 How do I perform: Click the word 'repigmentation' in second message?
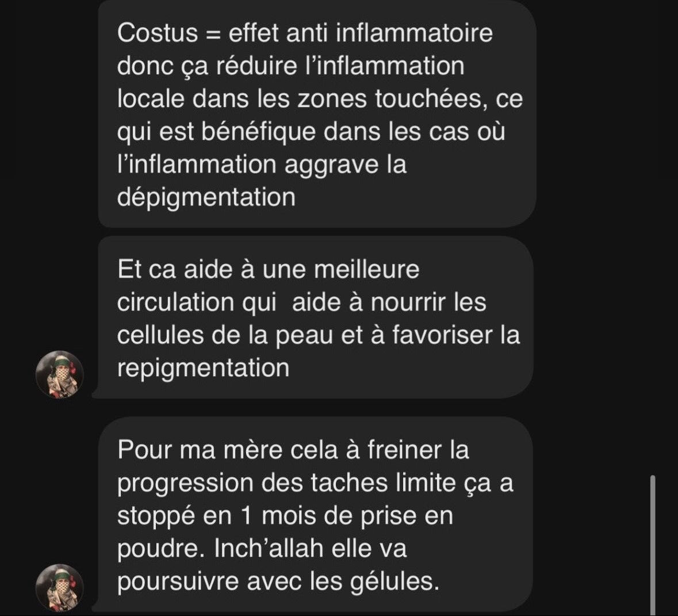tap(203, 369)
